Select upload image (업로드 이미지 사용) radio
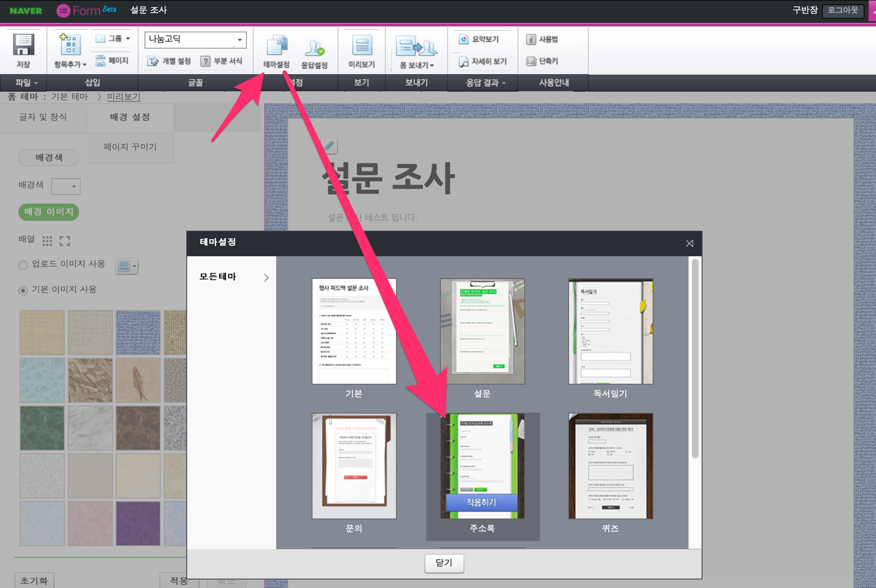The height and width of the screenshot is (588, 876). 23,265
